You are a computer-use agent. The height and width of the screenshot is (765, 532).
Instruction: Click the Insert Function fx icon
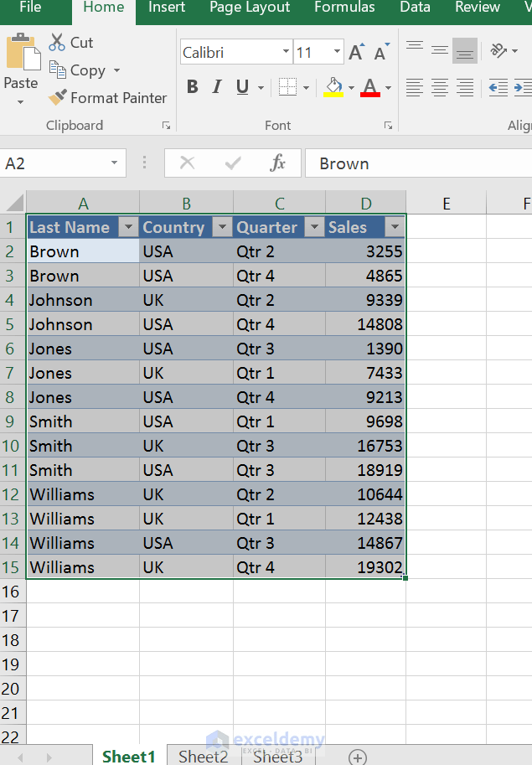[279, 163]
